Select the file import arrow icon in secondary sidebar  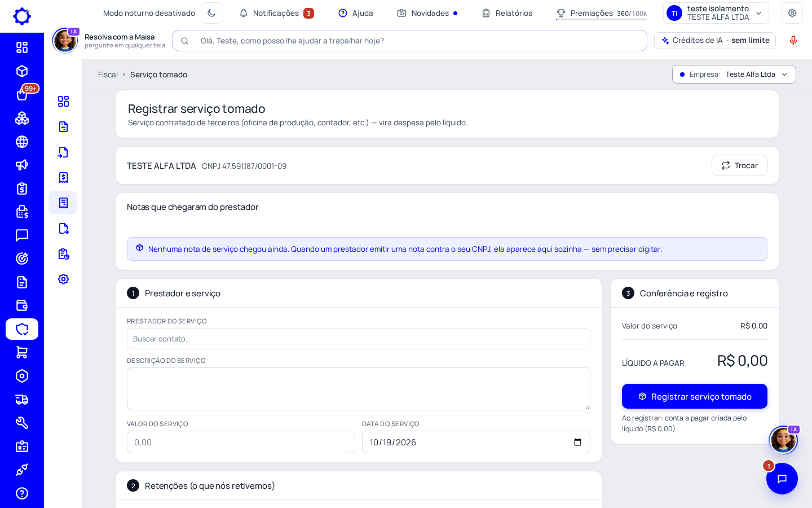[x=63, y=152]
